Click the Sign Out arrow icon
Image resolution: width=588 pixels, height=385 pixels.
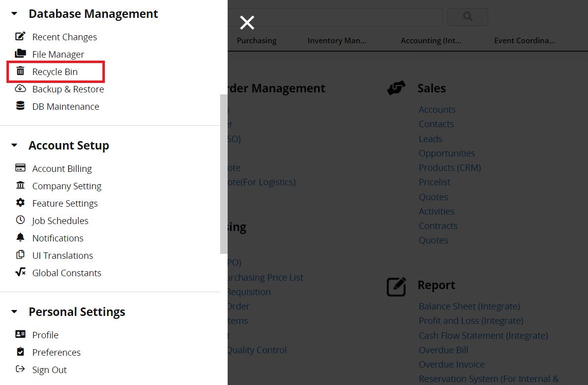point(20,369)
